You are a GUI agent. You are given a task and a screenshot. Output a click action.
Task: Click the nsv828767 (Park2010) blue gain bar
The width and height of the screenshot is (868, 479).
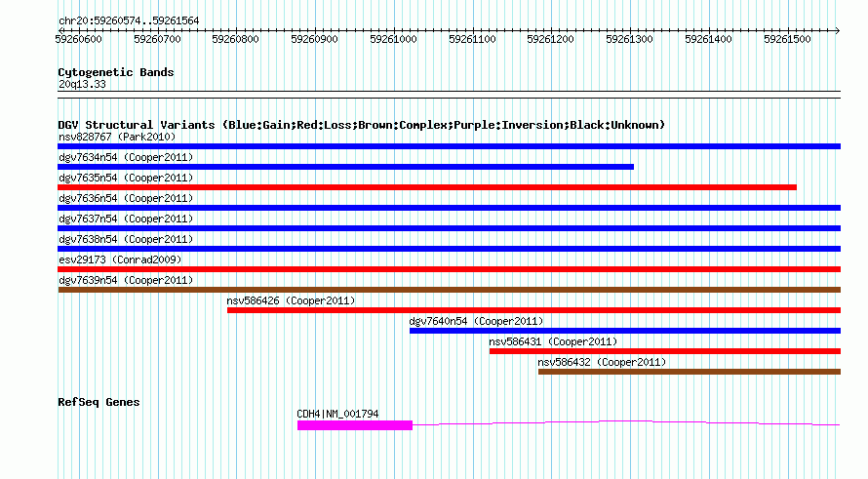pyautogui.click(x=449, y=146)
